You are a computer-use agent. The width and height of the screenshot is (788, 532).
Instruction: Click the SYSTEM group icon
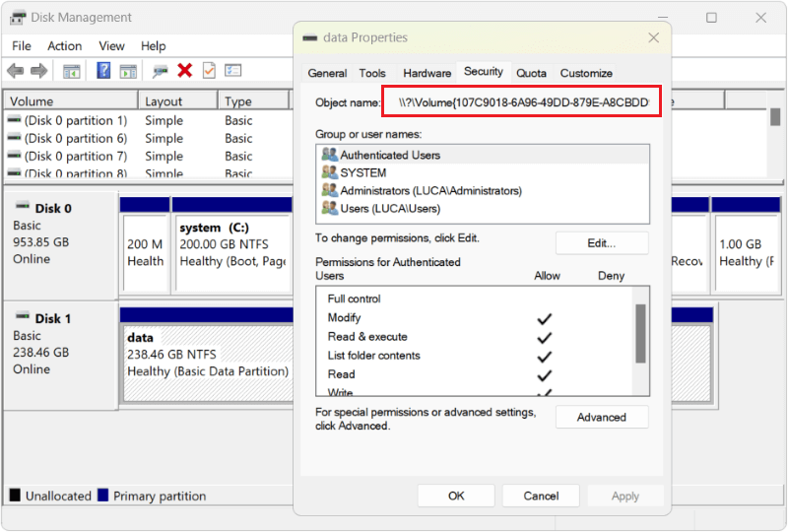coord(330,172)
